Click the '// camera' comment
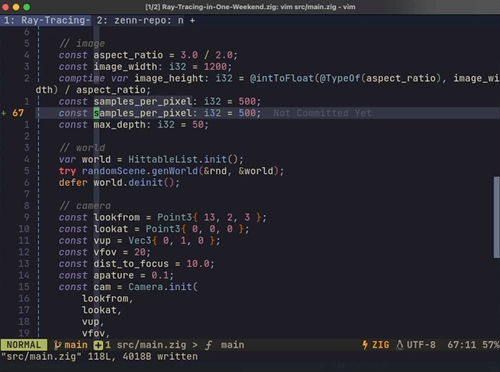The width and height of the screenshot is (500, 372). click(85, 206)
